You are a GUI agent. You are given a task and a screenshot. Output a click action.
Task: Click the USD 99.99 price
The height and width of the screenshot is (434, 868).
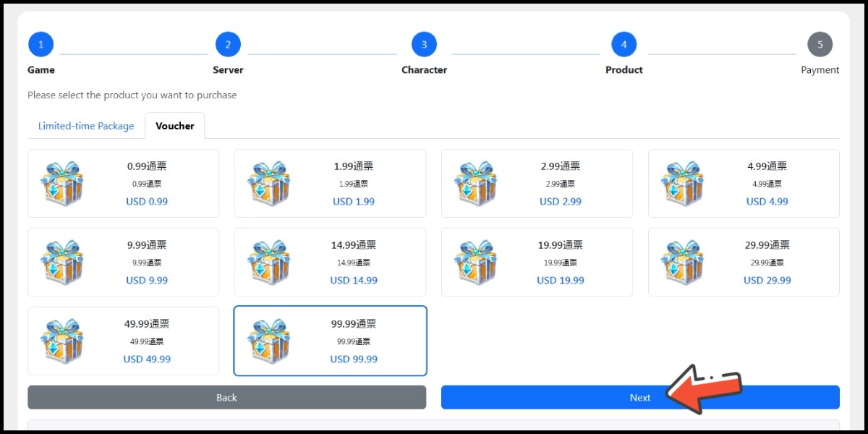coord(354,359)
